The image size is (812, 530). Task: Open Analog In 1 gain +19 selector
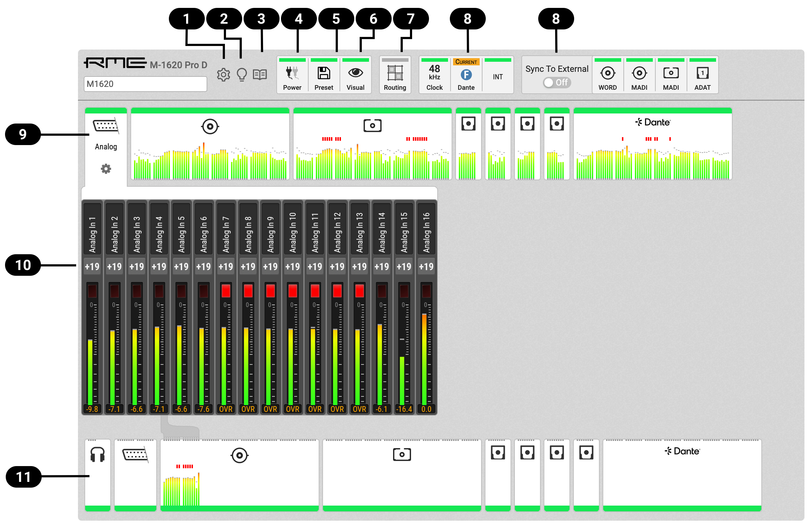[92, 266]
